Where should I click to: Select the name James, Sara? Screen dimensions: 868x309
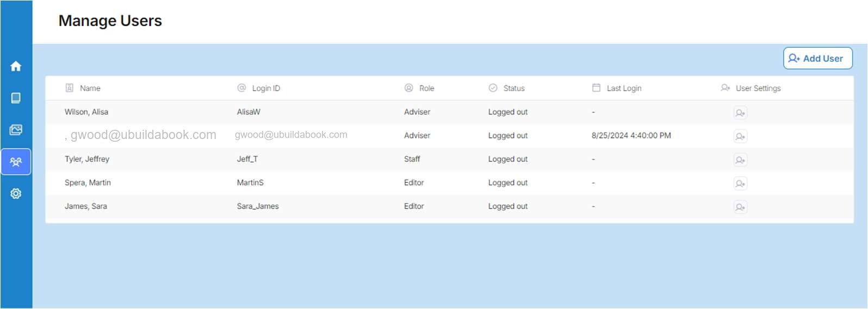(86, 206)
